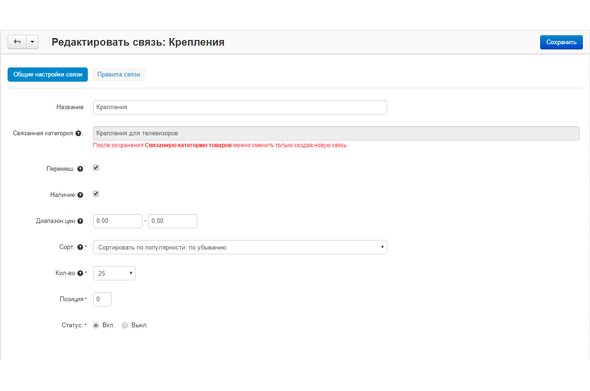Click help icon beside Связанная категория
Screen dimensions: 590x391
(x=78, y=133)
